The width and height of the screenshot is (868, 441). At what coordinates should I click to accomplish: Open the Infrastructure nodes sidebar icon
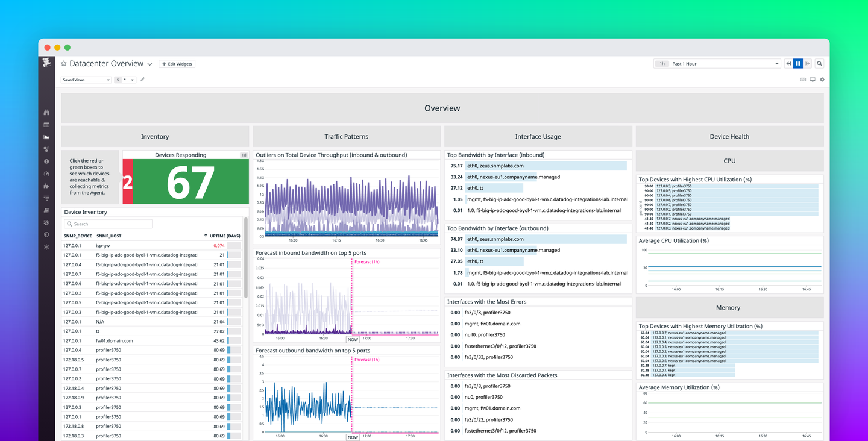tap(46, 149)
